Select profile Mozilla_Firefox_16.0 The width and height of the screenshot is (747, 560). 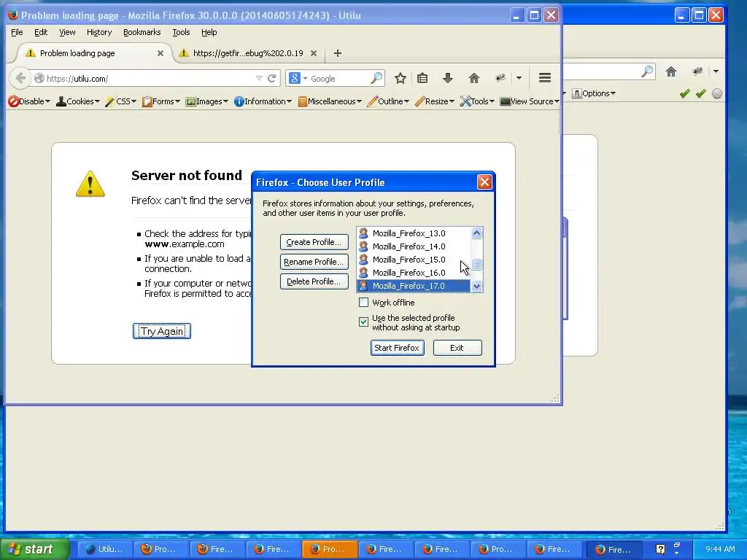pyautogui.click(x=413, y=273)
